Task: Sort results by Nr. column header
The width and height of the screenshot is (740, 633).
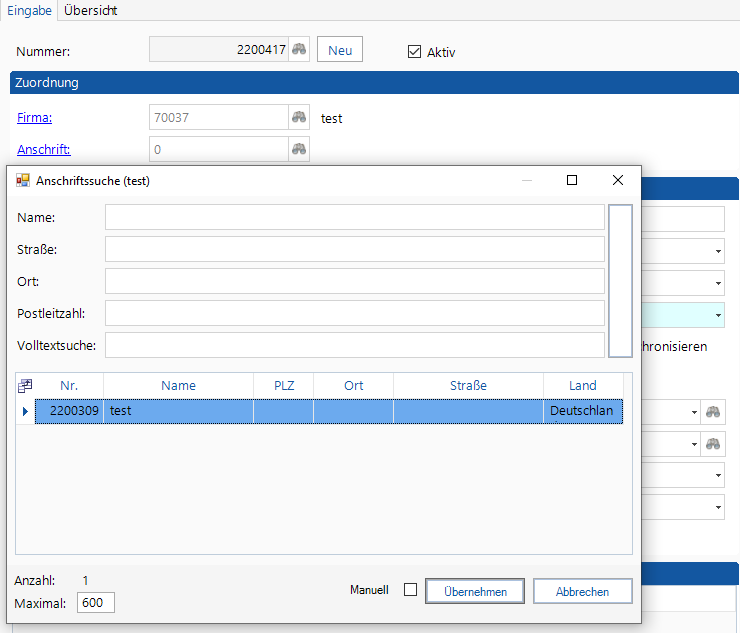Action: (x=69, y=386)
